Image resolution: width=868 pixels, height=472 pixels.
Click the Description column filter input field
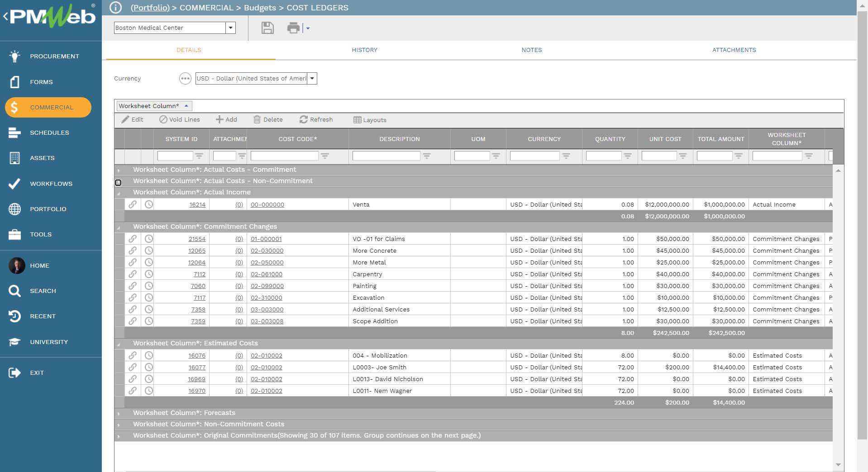386,156
